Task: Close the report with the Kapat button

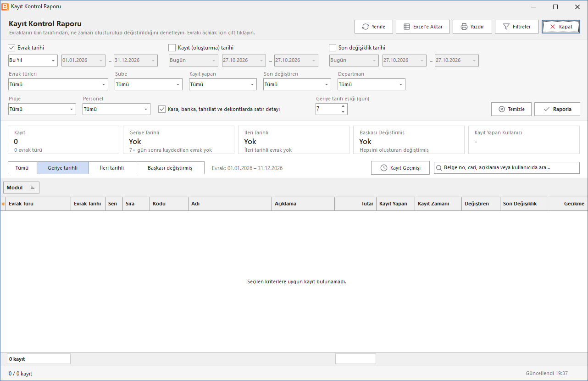Action: [561, 27]
